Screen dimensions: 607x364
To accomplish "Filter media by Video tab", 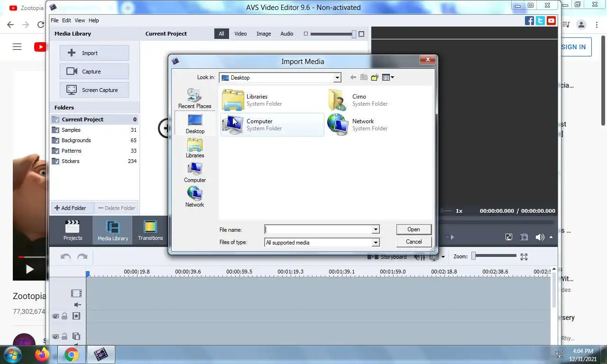I will (240, 34).
